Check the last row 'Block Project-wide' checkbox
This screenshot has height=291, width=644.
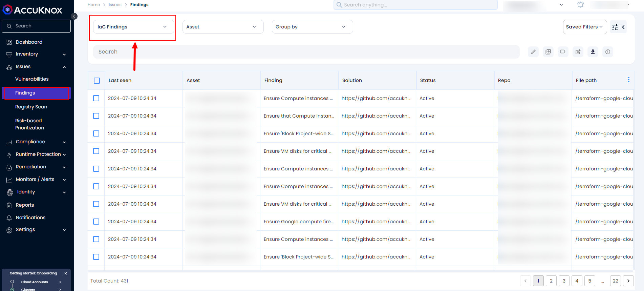coord(96,257)
